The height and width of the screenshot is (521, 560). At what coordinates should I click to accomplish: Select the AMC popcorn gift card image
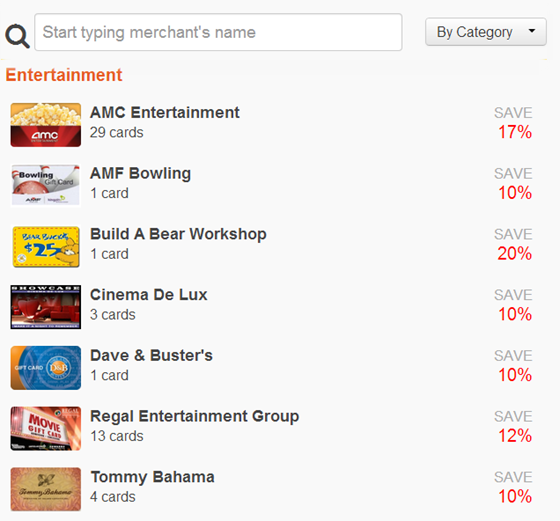pos(46,125)
